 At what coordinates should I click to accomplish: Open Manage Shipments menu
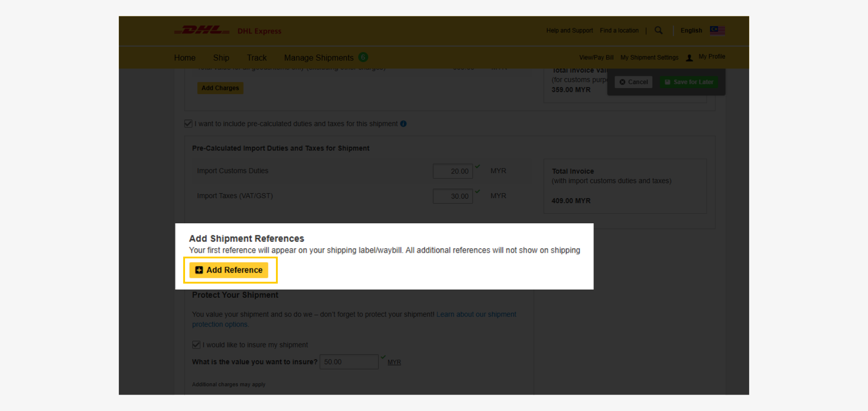click(x=319, y=58)
